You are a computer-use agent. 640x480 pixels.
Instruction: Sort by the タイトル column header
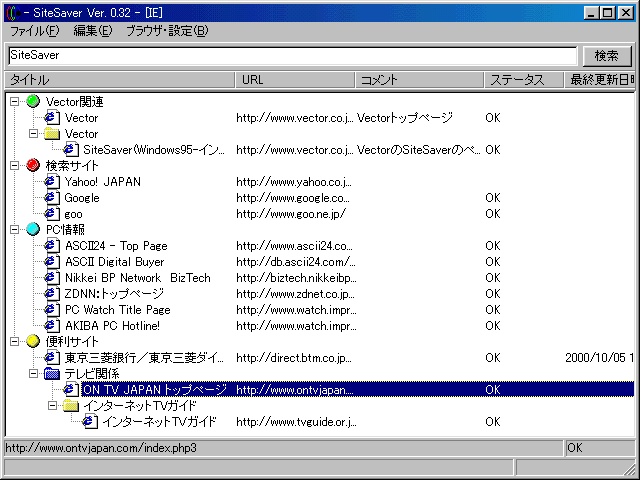120,80
